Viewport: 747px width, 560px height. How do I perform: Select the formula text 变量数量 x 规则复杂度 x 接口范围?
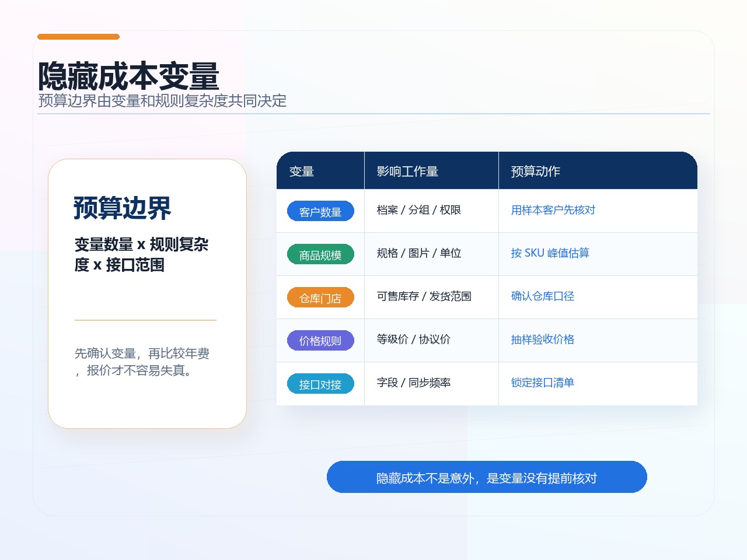pyautogui.click(x=141, y=254)
